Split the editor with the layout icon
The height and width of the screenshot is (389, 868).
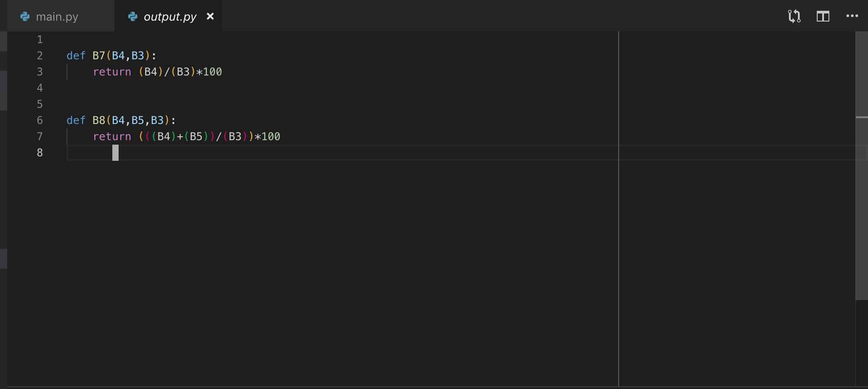(x=823, y=17)
